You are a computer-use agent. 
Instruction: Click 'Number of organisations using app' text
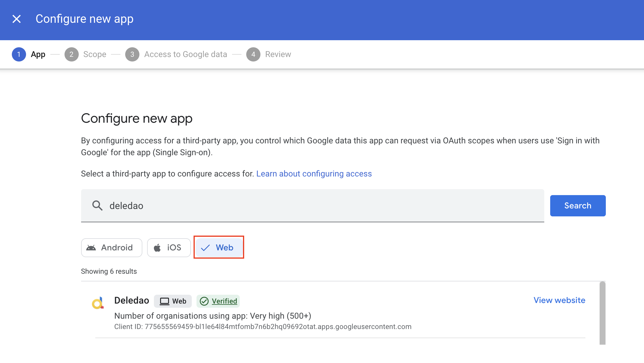212,316
